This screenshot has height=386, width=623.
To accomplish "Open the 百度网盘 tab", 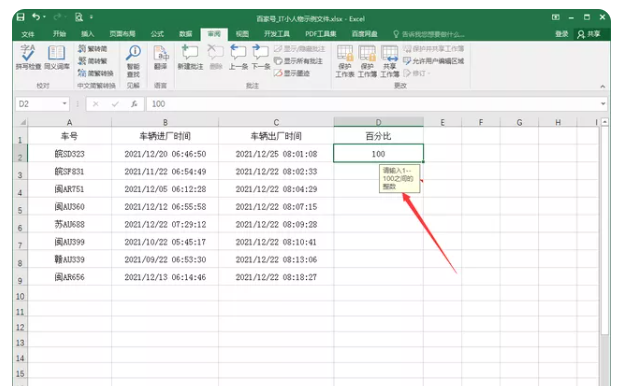I will [x=364, y=34].
